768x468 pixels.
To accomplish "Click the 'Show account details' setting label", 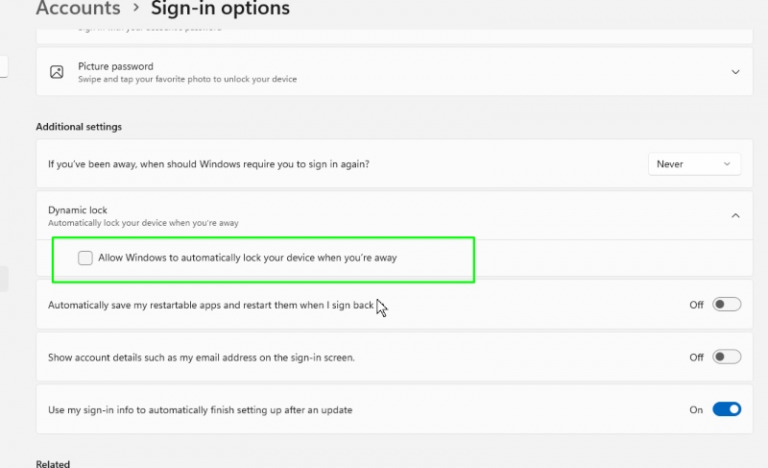I will pos(201,357).
